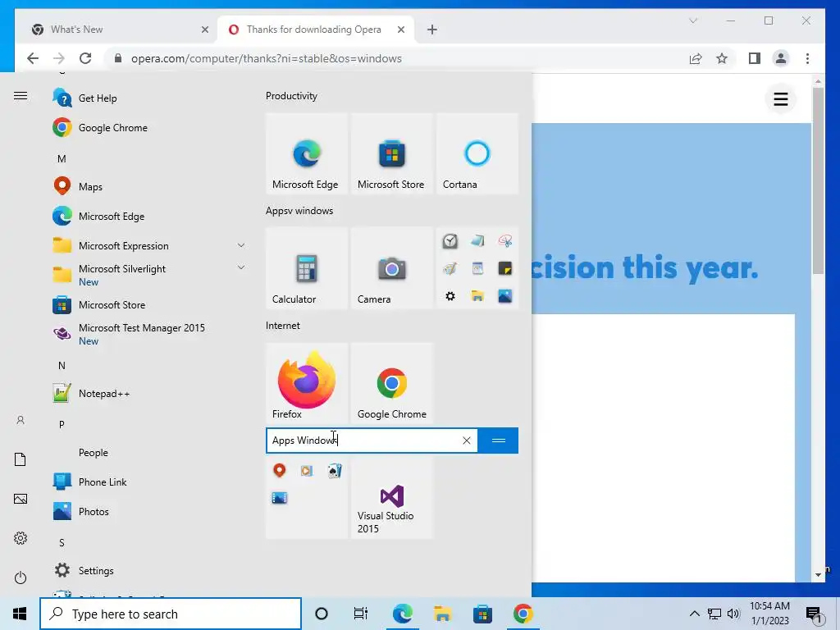This screenshot has width=840, height=630.
Task: Open the tile folder containing Alarms and Snipping Tool
Action: [477, 268]
